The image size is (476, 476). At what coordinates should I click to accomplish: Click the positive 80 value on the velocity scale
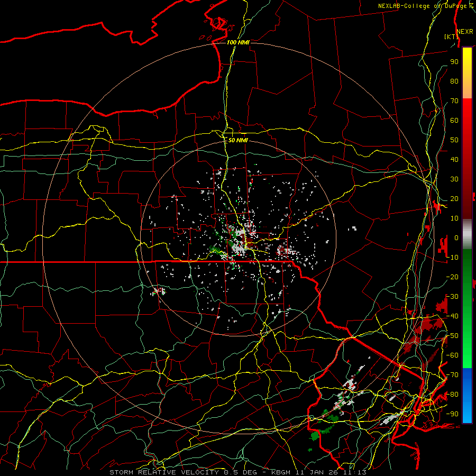point(454,81)
